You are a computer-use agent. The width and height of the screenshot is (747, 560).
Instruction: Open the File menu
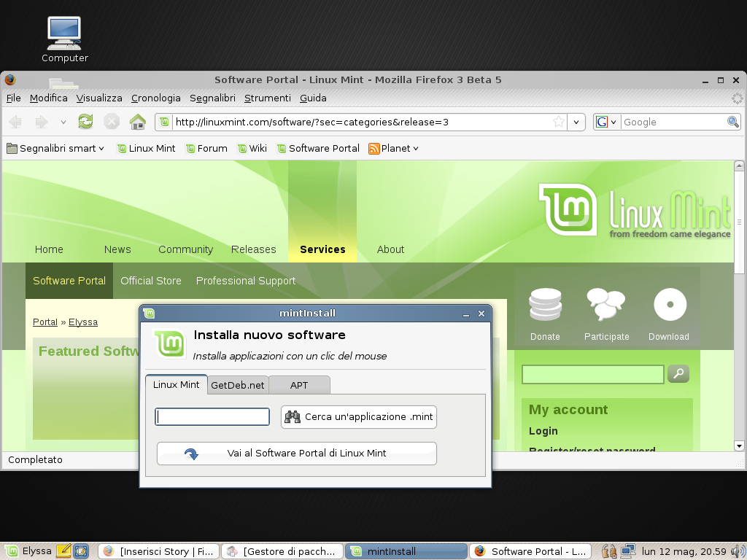tap(13, 98)
